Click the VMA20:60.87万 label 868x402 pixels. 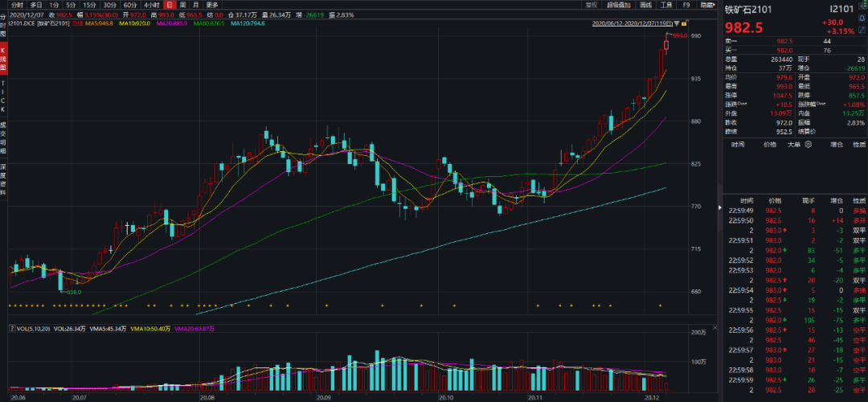[194, 328]
